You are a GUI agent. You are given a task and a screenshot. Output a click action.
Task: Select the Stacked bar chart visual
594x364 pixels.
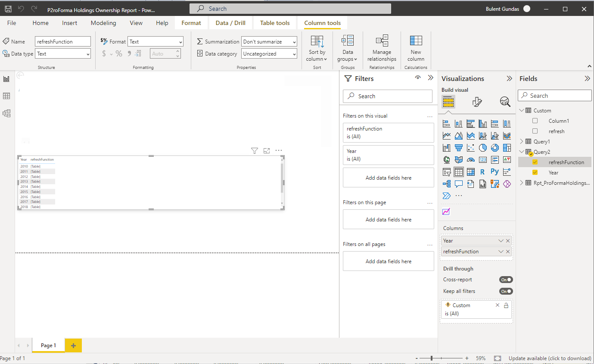pyautogui.click(x=447, y=124)
